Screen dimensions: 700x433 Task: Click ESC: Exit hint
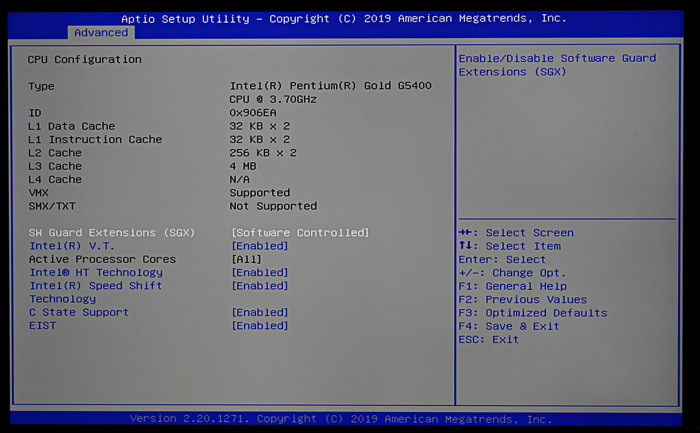[x=488, y=339]
